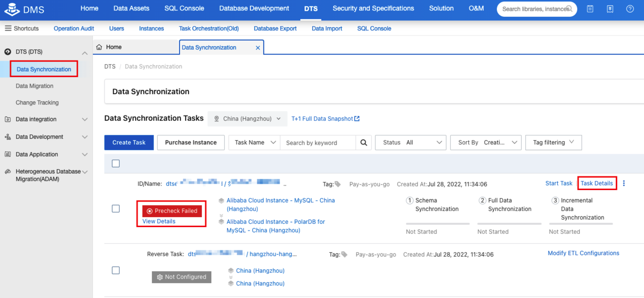The width and height of the screenshot is (644, 298).
Task: Open the Users shortcut
Action: 117,29
